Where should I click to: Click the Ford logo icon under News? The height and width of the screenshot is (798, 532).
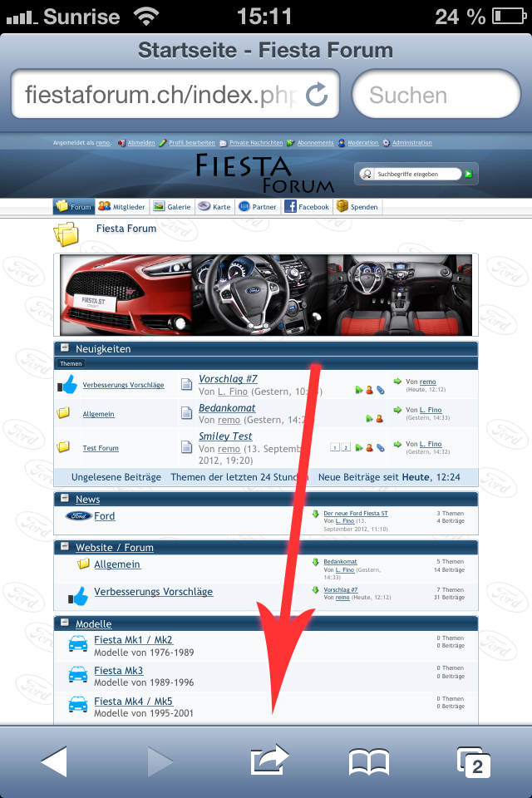[x=78, y=516]
